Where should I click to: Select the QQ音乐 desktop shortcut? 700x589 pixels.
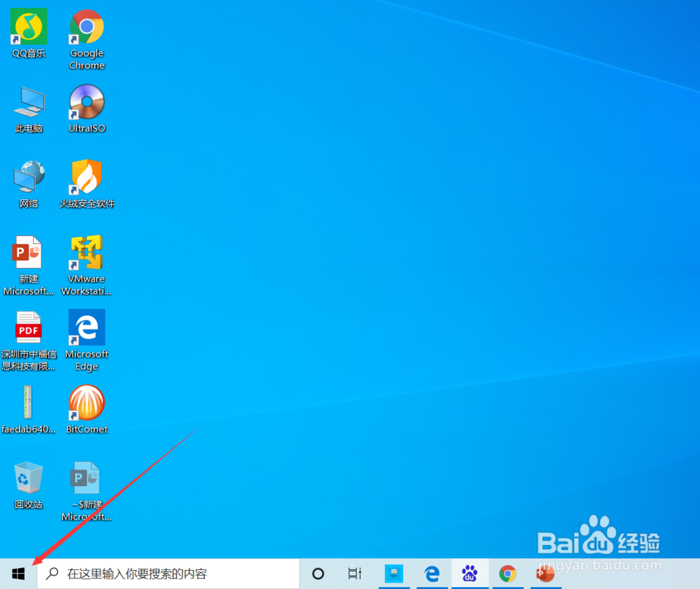[x=29, y=34]
